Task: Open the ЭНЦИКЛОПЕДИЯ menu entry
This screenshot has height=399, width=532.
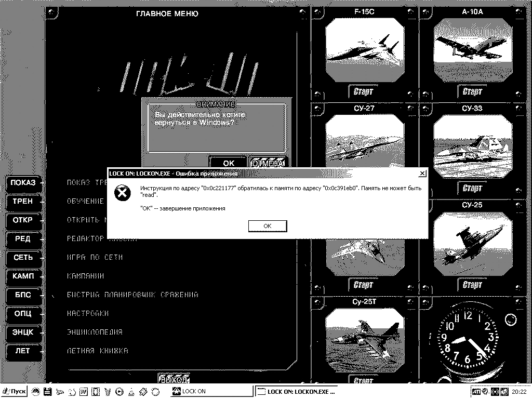Action: pos(95,332)
